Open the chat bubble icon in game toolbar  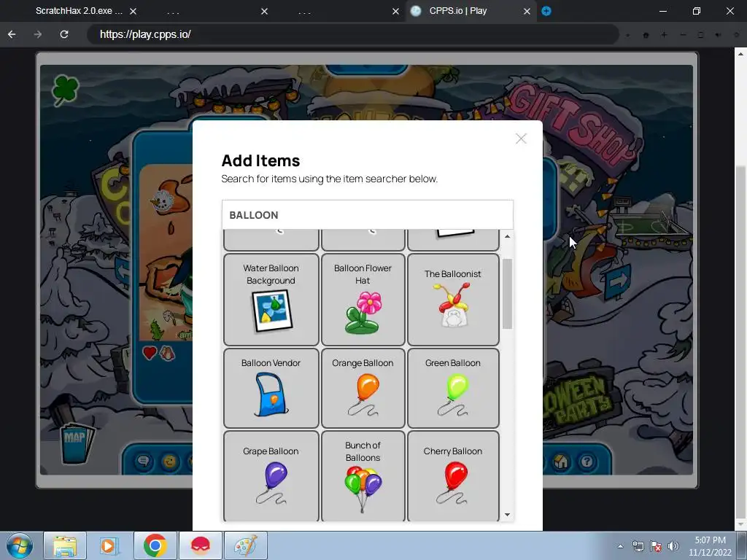point(144,462)
